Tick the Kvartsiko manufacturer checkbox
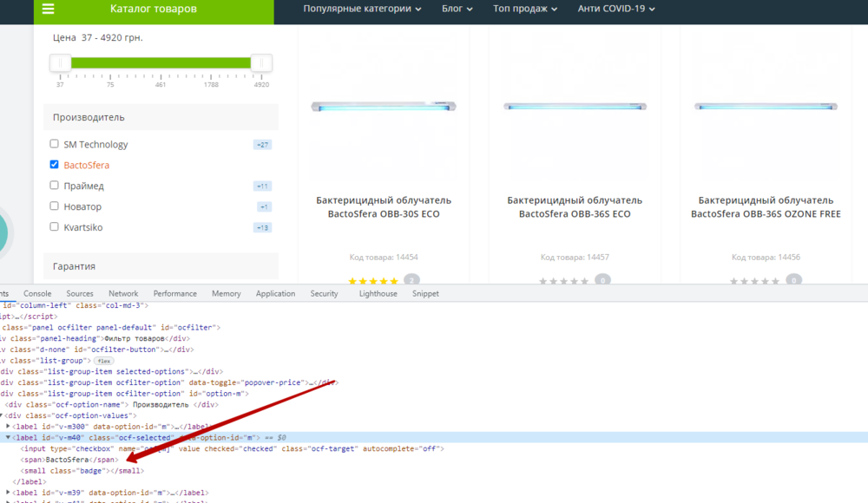868x503 pixels. [55, 227]
